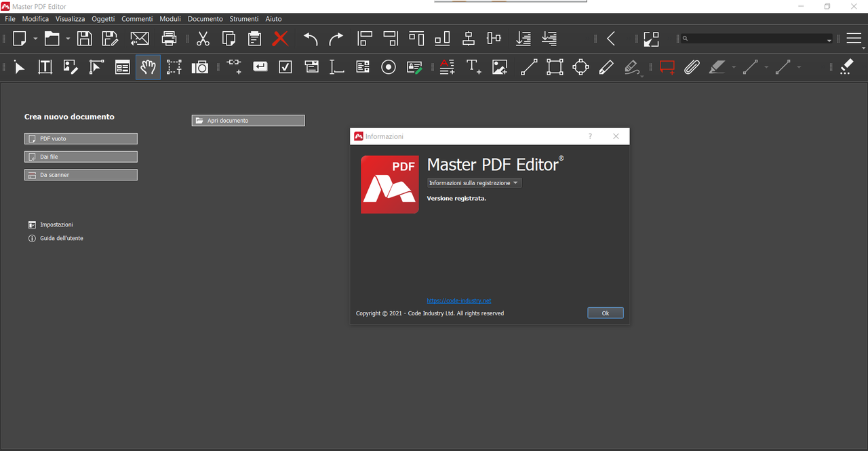Screen dimensions: 868x451
Task: Expand the Open folder dropdown arrow
Action: (68, 39)
